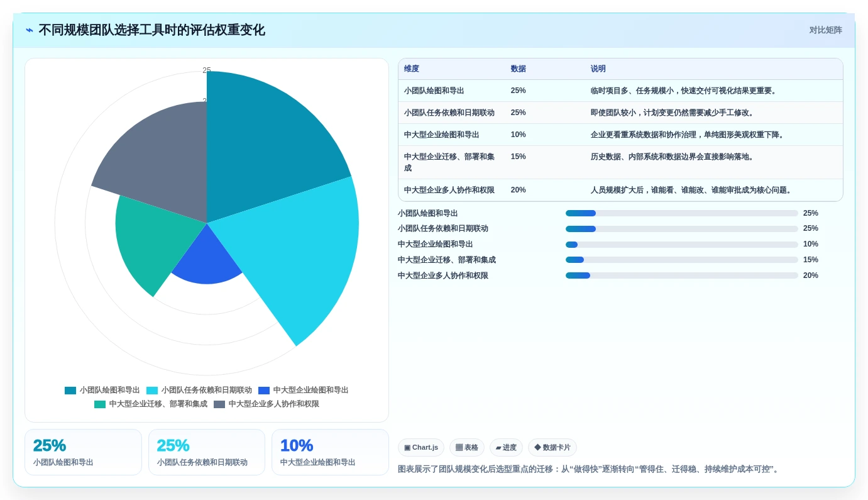Click the chart title 不同规模团队选择工具时的评估权重变化
This screenshot has height=500, width=868.
click(151, 30)
